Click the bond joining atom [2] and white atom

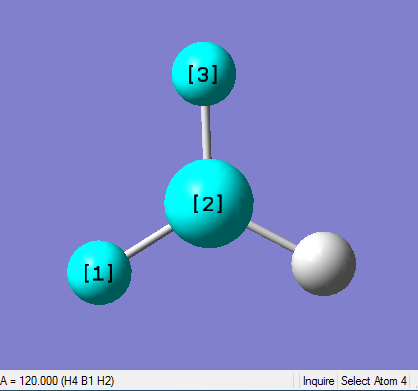coord(271,236)
